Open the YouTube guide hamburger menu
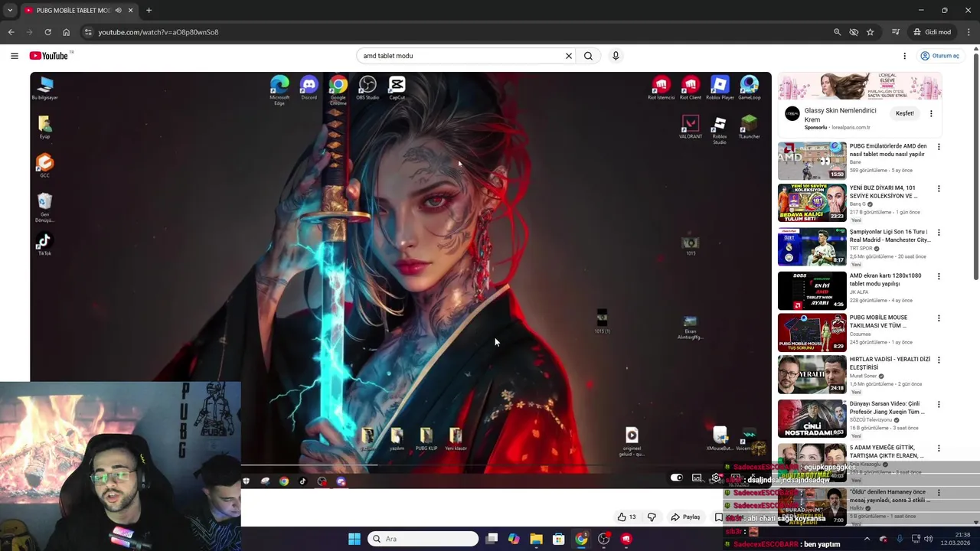The image size is (980, 551). pos(14,56)
